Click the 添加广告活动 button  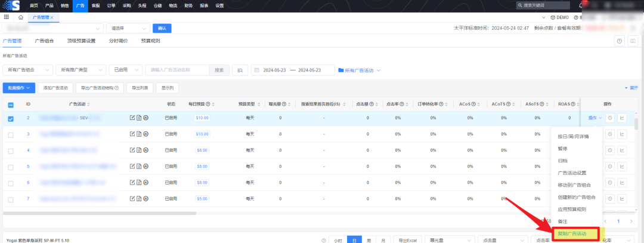click(55, 88)
